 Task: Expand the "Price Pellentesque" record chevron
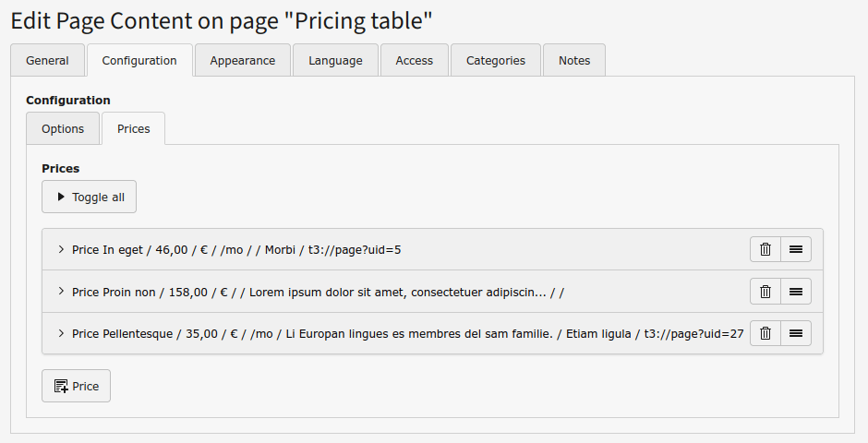click(61, 333)
